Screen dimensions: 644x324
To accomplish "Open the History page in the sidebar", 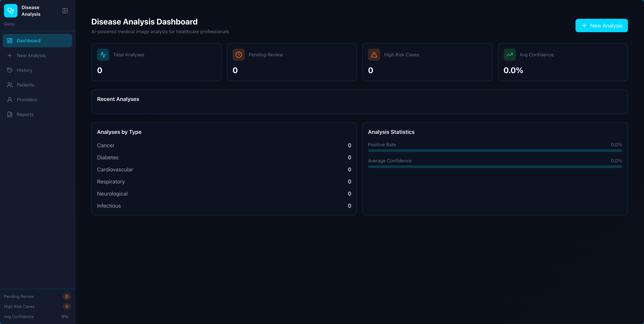I will click(37, 70).
